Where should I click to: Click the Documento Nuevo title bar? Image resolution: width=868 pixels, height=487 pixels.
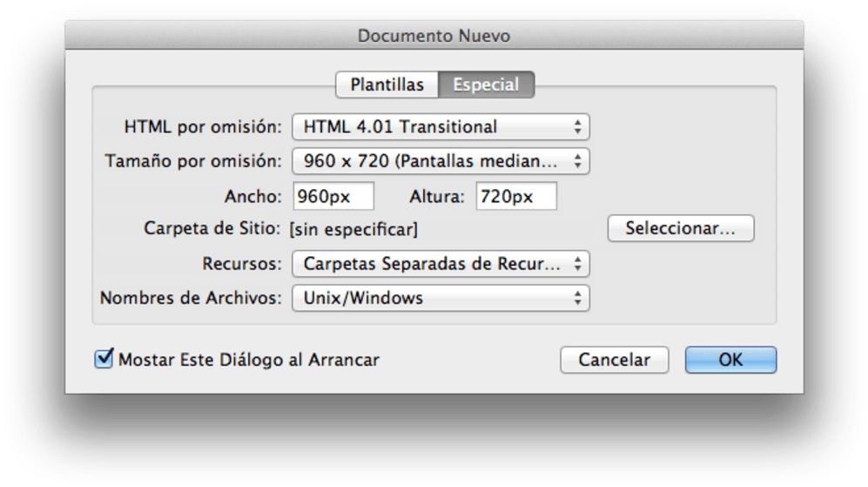coord(434,36)
